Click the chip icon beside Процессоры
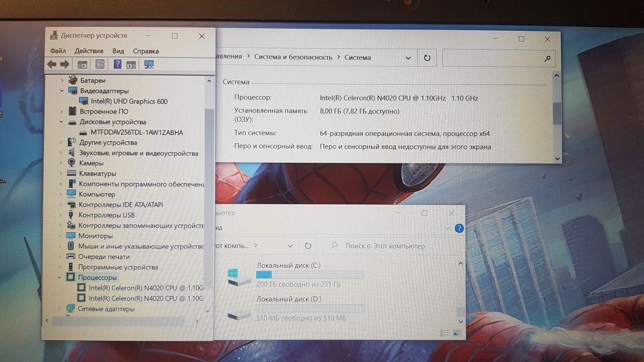 pyautogui.click(x=70, y=277)
